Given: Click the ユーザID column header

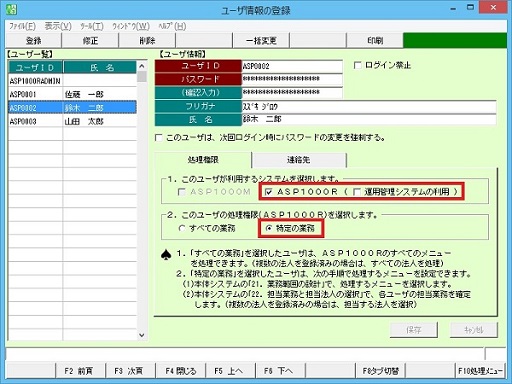Looking at the screenshot, I should [35, 68].
